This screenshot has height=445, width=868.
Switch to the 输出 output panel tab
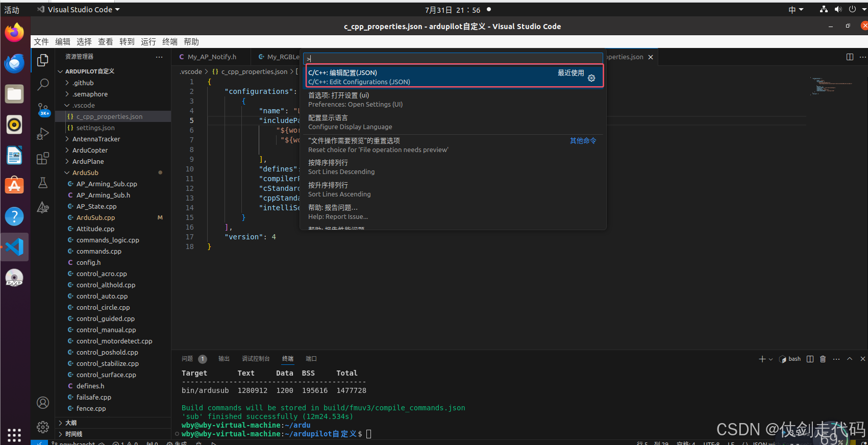click(x=224, y=359)
